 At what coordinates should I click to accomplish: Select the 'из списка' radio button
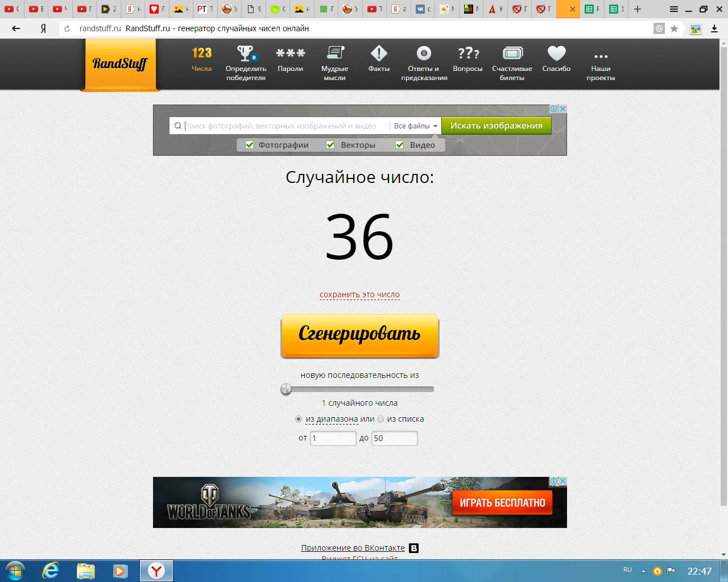pos(380,419)
